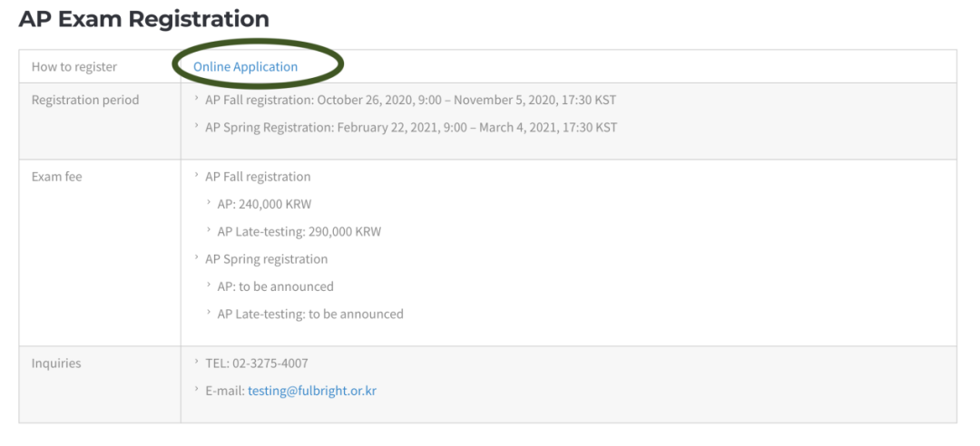Click the AP: to be announced text
The height and width of the screenshot is (446, 980).
(276, 286)
